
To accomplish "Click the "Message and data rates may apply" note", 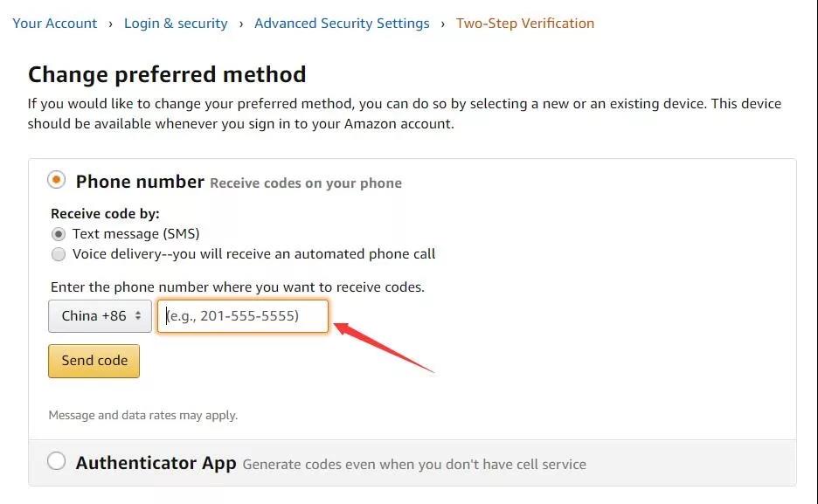I will click(143, 416).
